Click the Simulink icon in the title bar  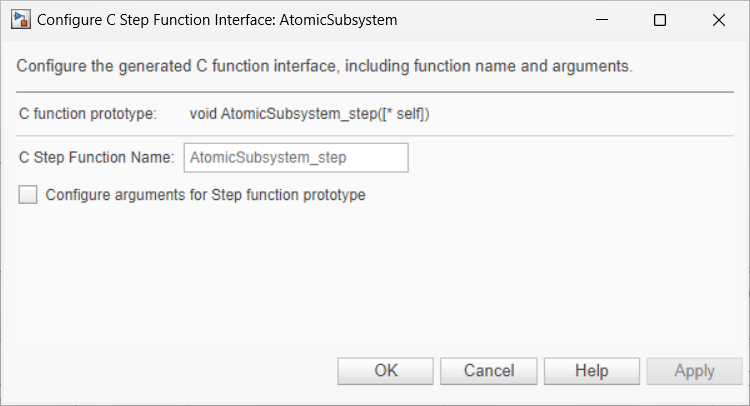(x=20, y=19)
